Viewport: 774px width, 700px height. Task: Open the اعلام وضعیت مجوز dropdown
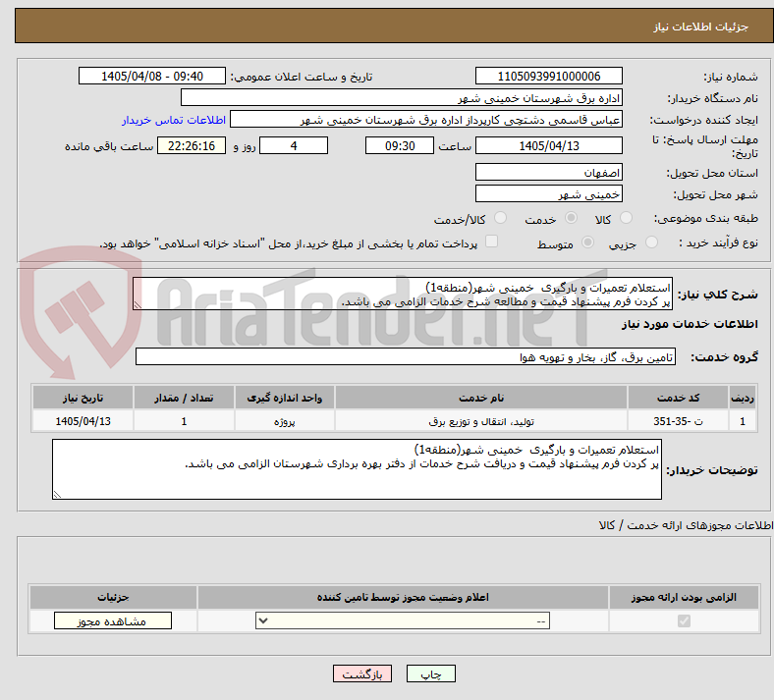(403, 620)
